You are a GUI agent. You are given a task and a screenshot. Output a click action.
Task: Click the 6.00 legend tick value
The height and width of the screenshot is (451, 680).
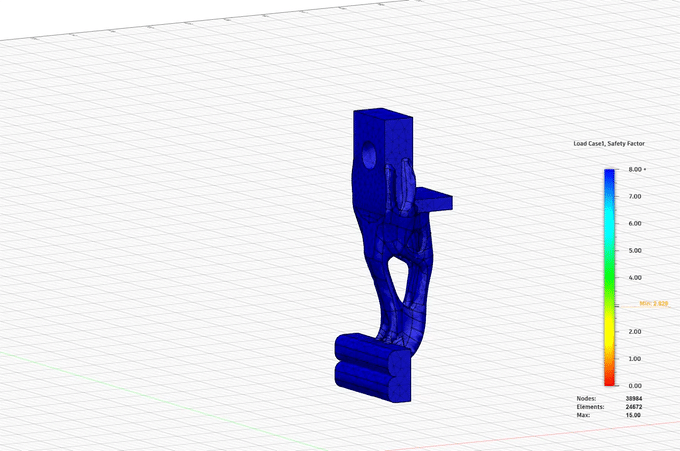pyautogui.click(x=635, y=223)
